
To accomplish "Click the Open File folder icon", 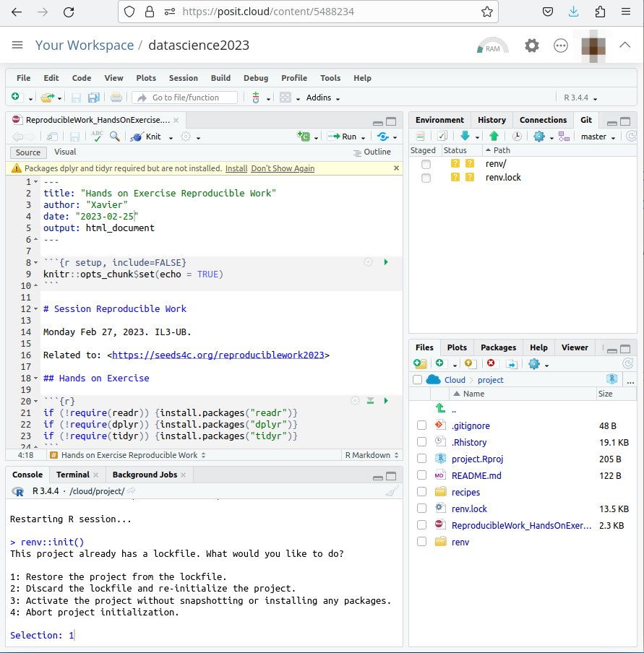I will tap(47, 98).
